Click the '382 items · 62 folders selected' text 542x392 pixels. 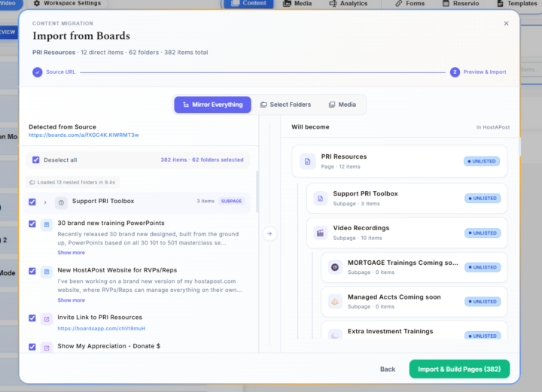[x=202, y=160]
